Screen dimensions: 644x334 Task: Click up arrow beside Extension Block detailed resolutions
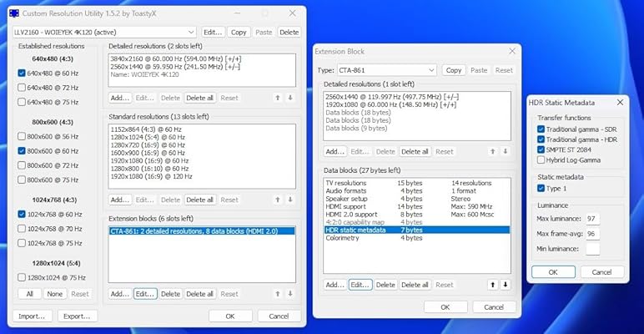tap(491, 152)
